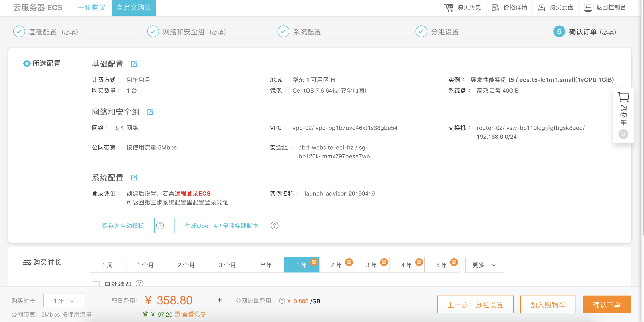Select 1 周 purchase duration
Screen dimensions: 644x322
click(x=107, y=265)
